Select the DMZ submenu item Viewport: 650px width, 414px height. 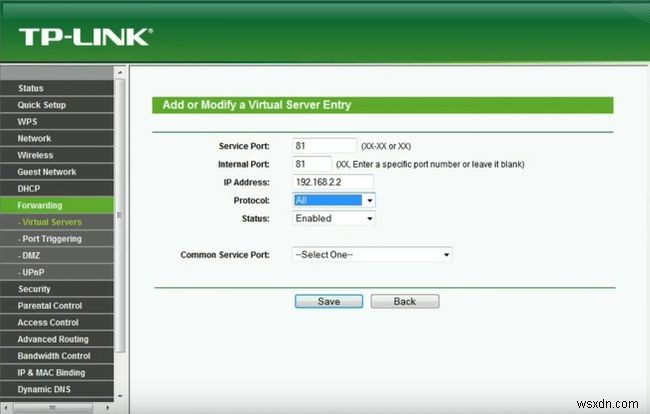[x=57, y=255]
